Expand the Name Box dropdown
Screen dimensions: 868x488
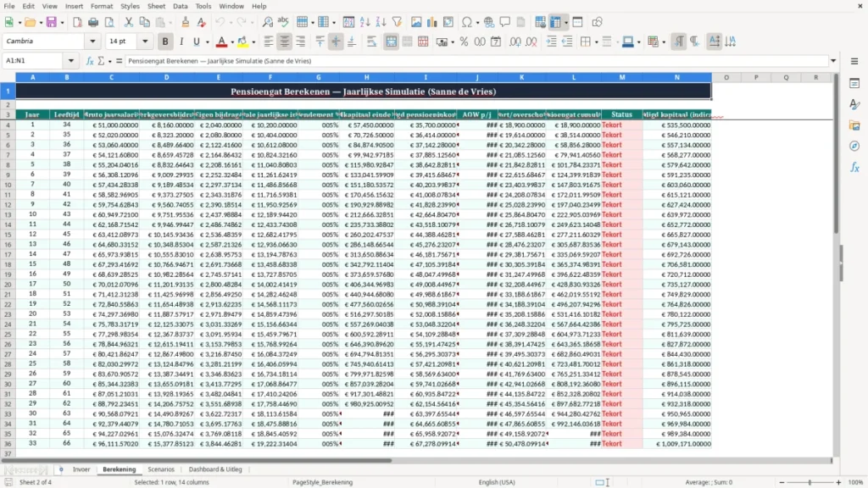pos(71,61)
